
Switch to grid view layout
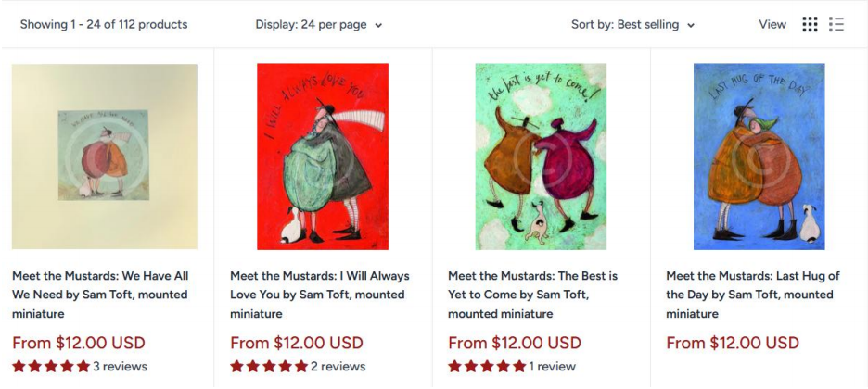coord(810,25)
